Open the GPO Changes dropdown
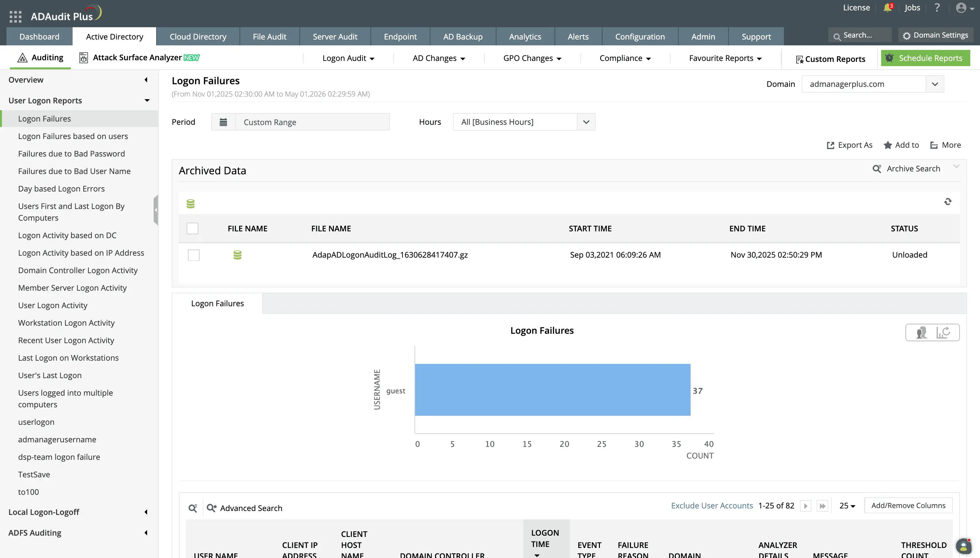This screenshot has width=980, height=558. 532,58
